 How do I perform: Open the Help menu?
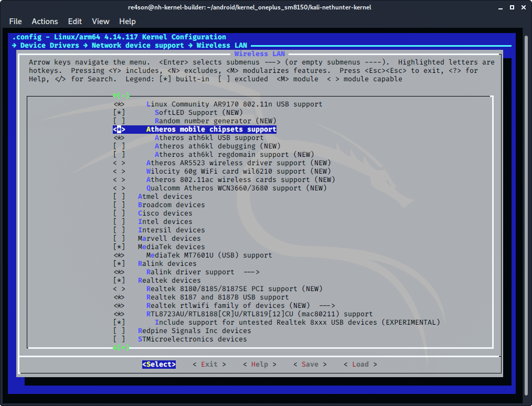pyautogui.click(x=127, y=22)
